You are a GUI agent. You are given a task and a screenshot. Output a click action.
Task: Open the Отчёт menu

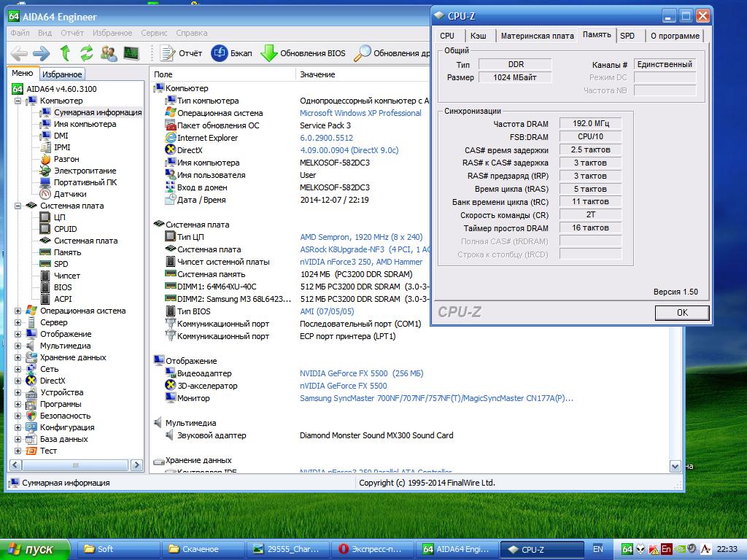click(x=72, y=33)
